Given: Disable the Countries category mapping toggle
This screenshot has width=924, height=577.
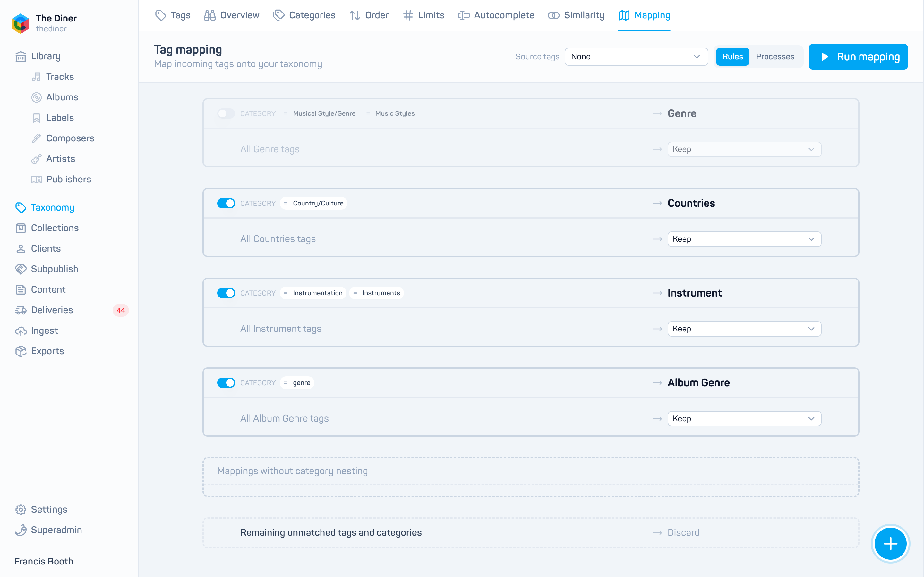Looking at the screenshot, I should 226,203.
